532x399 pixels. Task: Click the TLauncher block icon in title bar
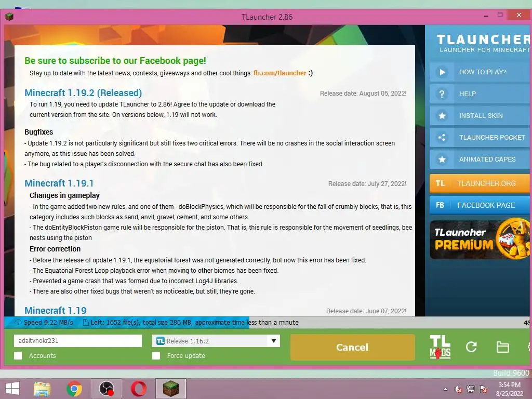point(9,17)
